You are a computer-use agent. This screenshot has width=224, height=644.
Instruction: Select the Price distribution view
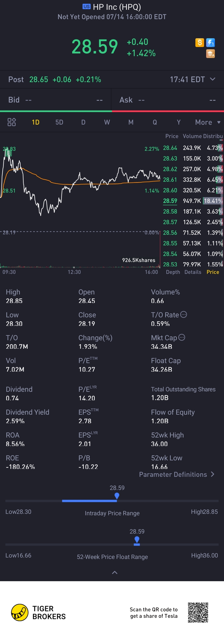point(213,272)
